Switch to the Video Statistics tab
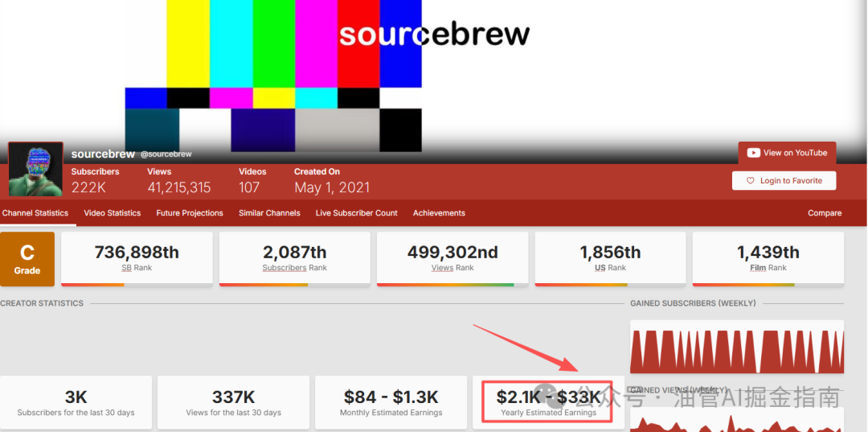 tap(113, 212)
